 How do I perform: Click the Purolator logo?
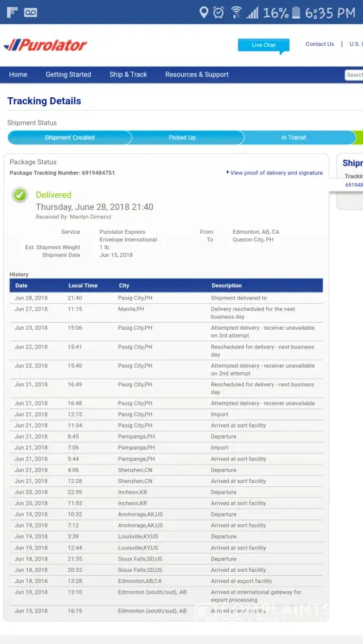tap(45, 45)
